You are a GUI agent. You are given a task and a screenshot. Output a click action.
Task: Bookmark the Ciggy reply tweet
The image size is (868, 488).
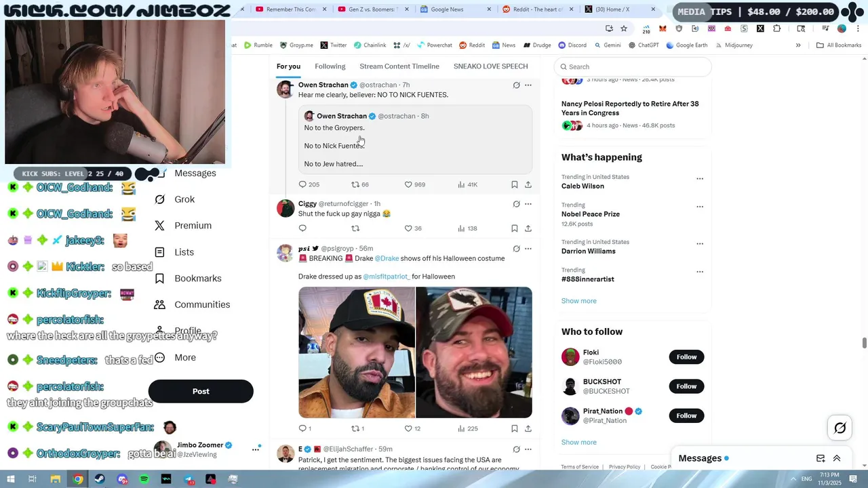click(514, 228)
